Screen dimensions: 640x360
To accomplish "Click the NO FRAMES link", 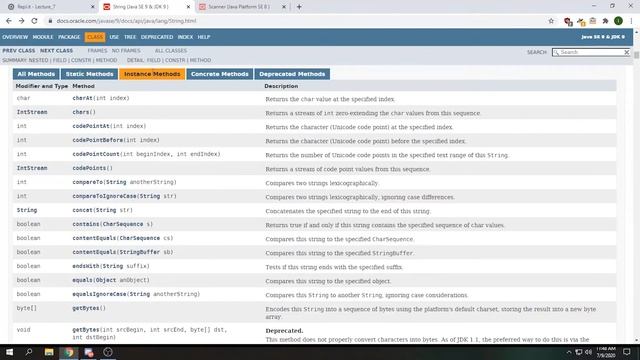I will point(126,51).
